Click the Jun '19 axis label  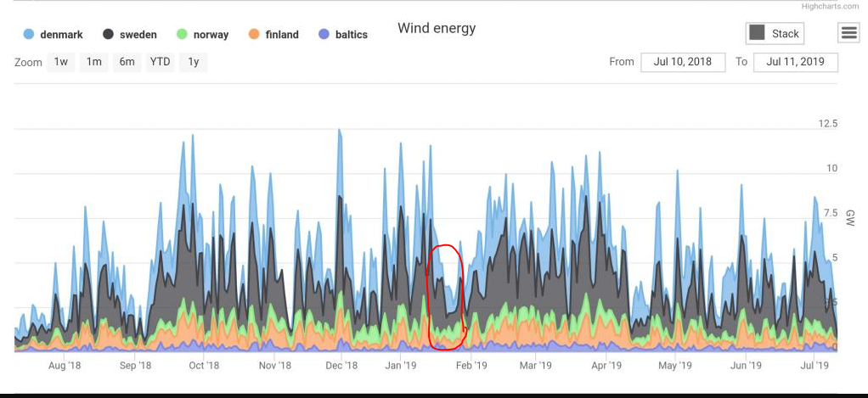(x=747, y=366)
